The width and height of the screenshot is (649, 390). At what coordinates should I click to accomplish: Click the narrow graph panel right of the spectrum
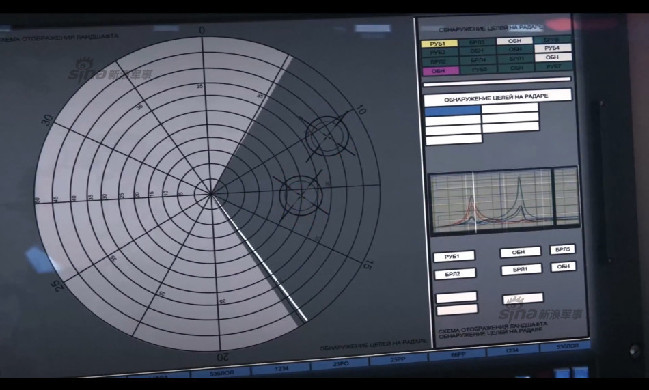(566, 197)
